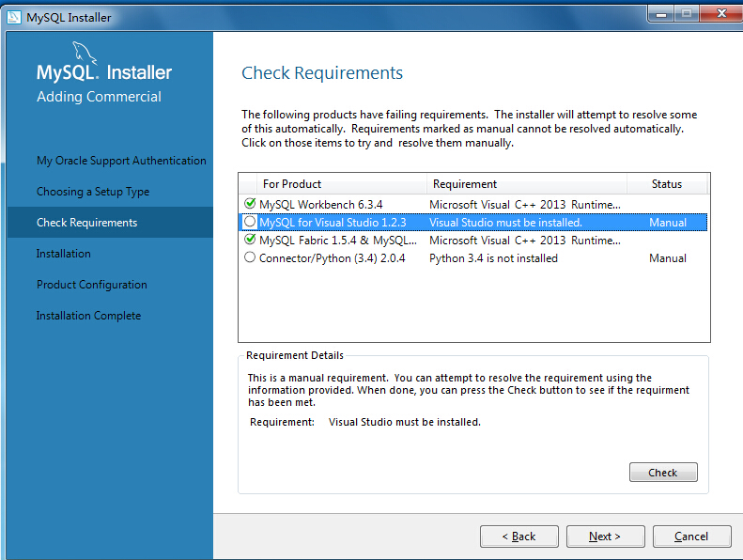This screenshot has width=743, height=560.
Task: Click the MySQL dolphin logo
Action: (x=85, y=53)
